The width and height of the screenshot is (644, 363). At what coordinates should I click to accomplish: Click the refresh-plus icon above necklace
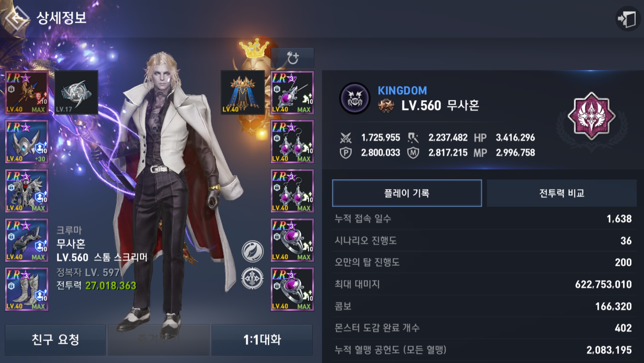coord(292,58)
